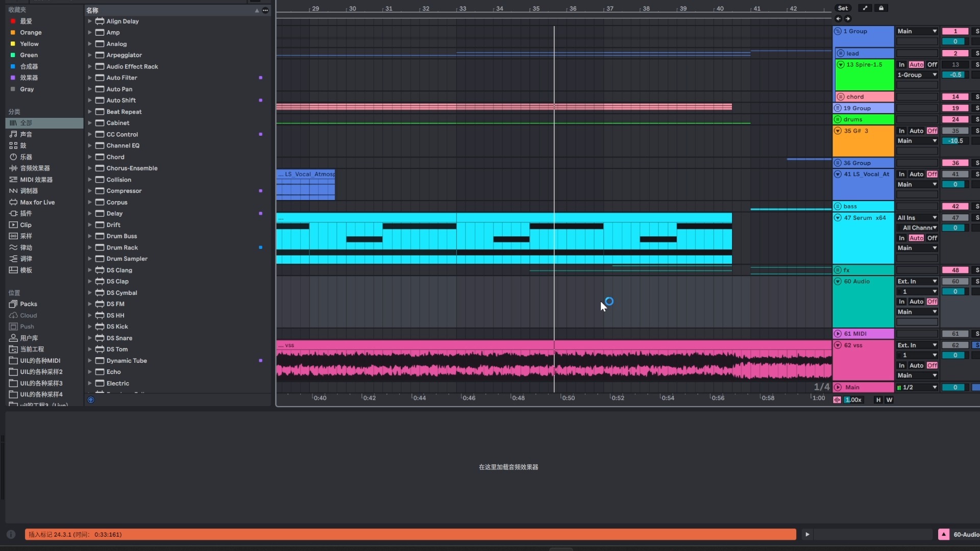
Task: Set 41 LS_Vocal_At track monitoring to In
Action: 902,174
